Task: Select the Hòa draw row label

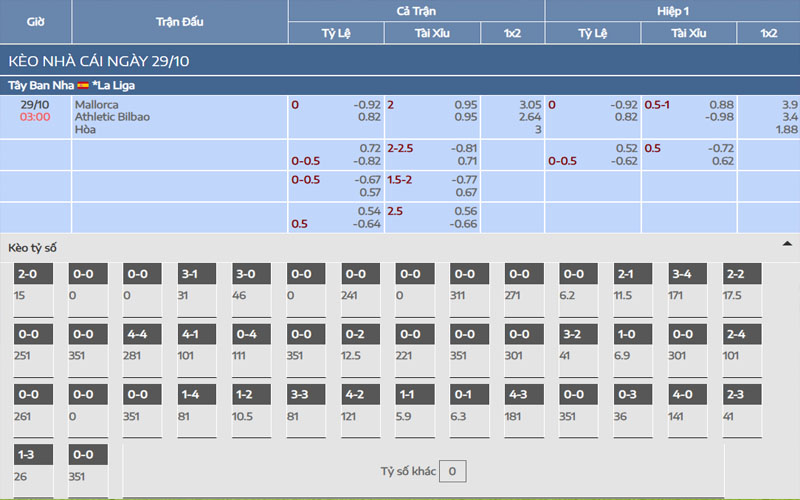Action: pyautogui.click(x=87, y=130)
